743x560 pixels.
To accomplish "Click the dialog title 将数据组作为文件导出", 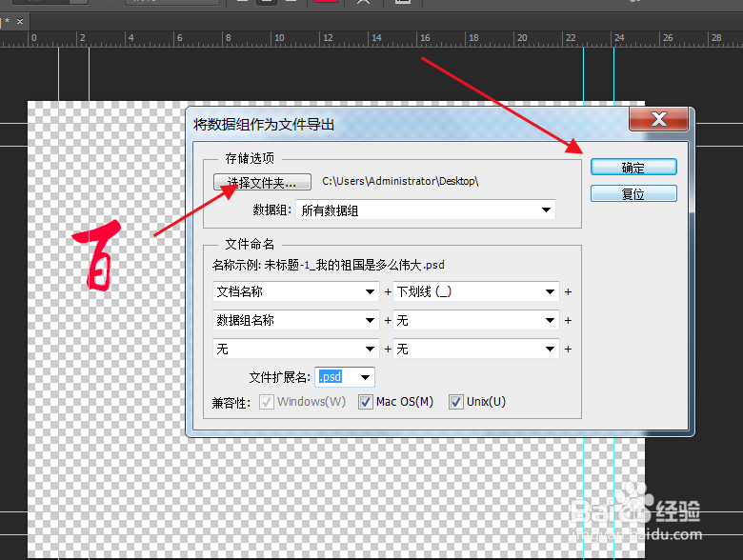I will (264, 125).
